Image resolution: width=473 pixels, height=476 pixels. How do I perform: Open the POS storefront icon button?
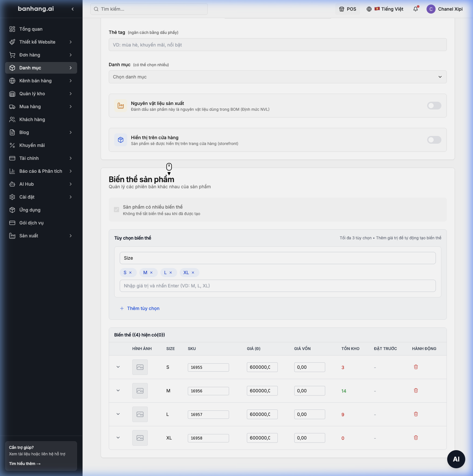click(347, 9)
